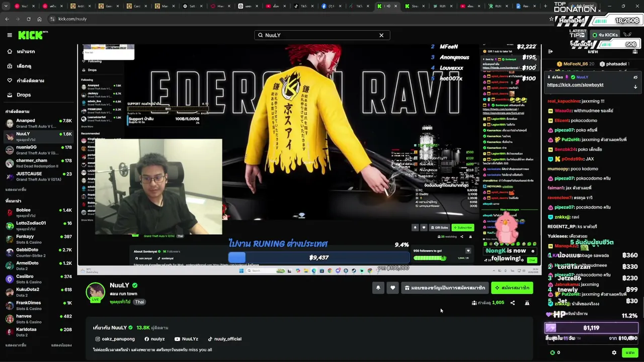The image size is (644, 362).
Task: Open cherwer_cham channel in sidebar
Action: (39, 163)
